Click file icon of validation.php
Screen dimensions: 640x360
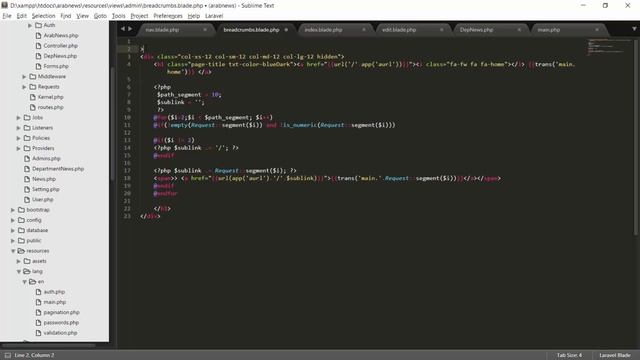[x=38, y=333]
